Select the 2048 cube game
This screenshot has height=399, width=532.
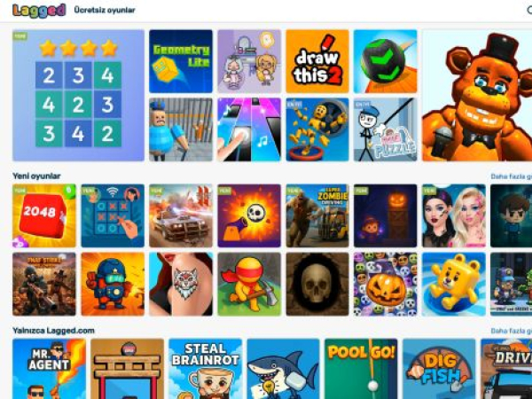tap(44, 215)
